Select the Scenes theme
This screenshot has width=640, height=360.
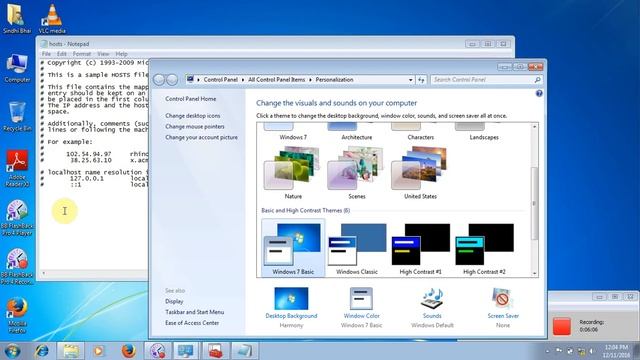point(356,173)
